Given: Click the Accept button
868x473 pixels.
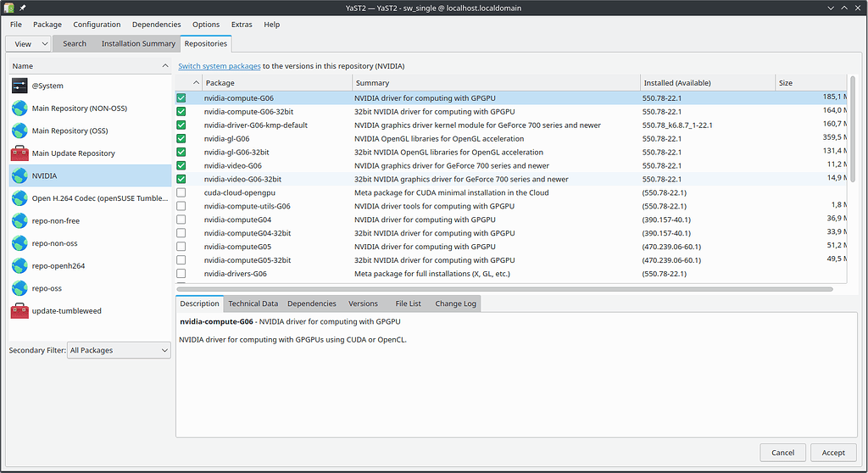Looking at the screenshot, I should [833, 453].
